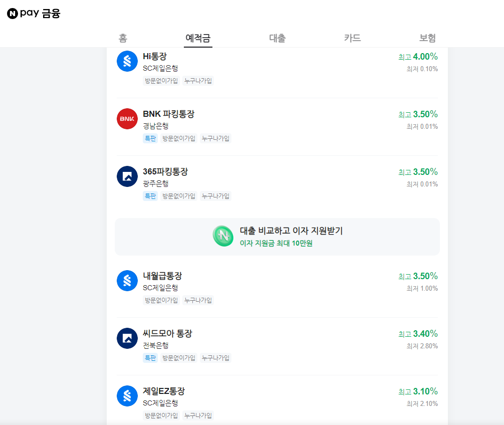Click the SC icon beside 제일EZ통장
The image size is (504, 425).
[127, 396]
